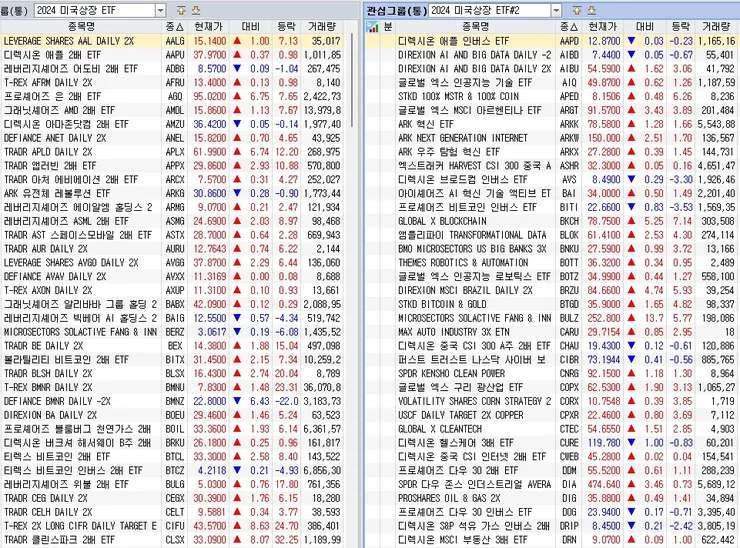Select TRADR AUR DAILY 2X row
Viewport: 740px width, 548px height.
coord(172,249)
